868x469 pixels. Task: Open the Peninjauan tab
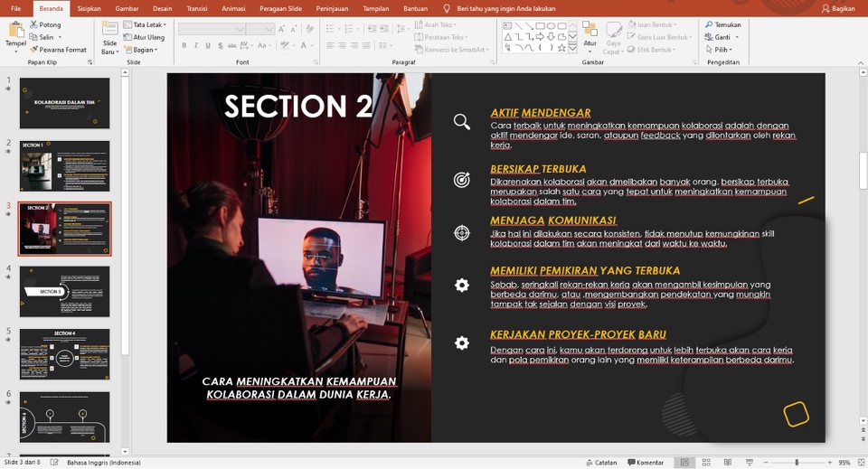pos(332,8)
